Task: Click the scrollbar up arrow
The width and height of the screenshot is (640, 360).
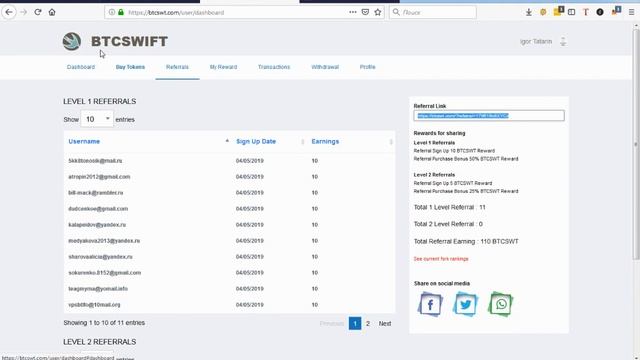Action: (636, 25)
